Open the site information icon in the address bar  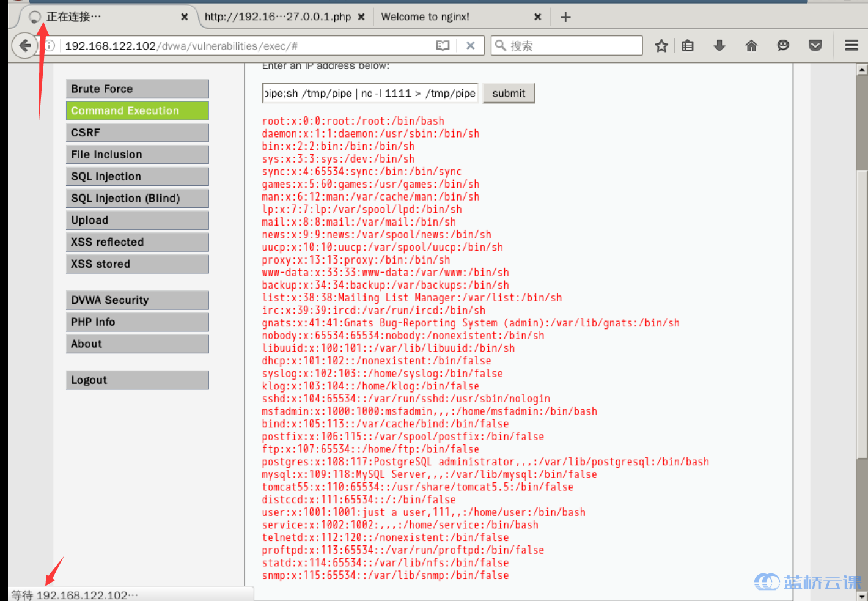click(x=50, y=46)
